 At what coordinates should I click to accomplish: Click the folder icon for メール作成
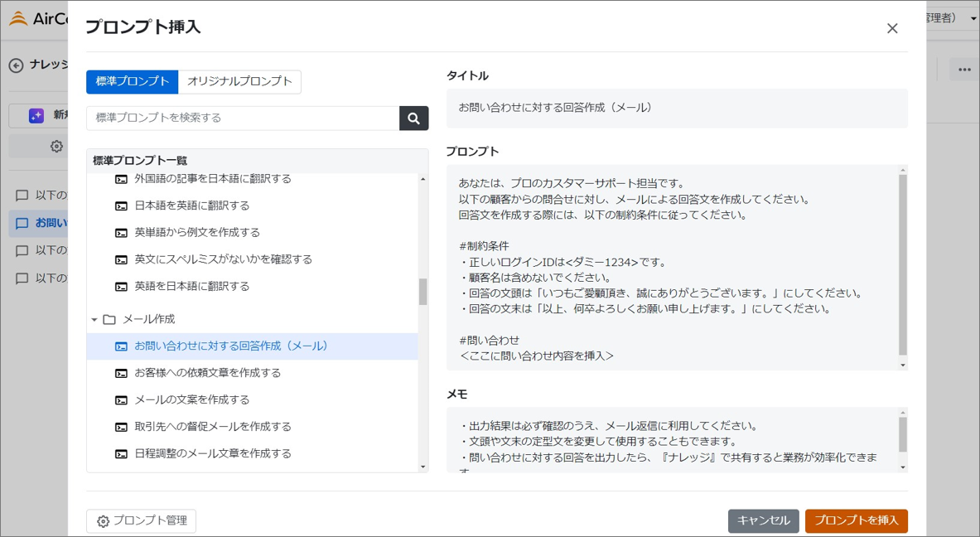tap(109, 320)
